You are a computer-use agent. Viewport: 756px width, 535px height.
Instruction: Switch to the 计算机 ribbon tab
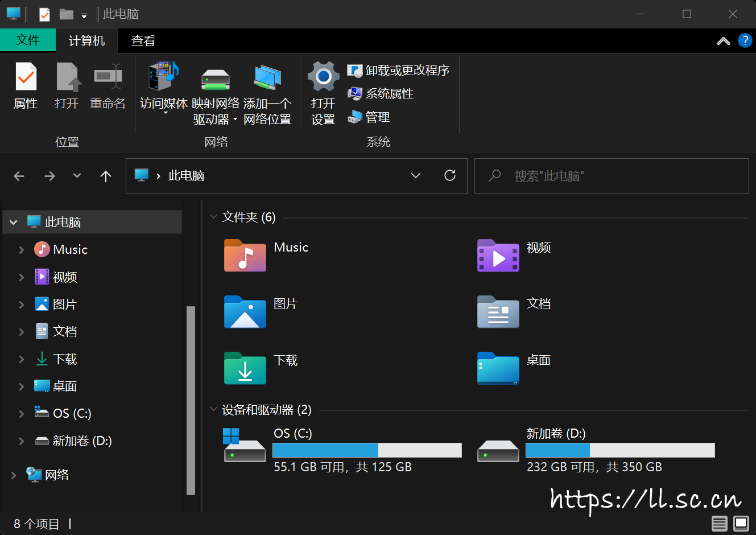point(86,40)
